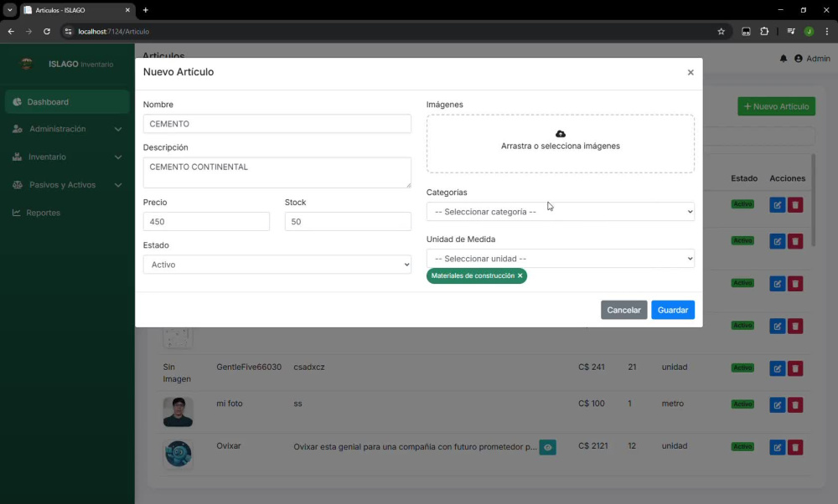Open the Estado dropdown set to Activo

click(x=277, y=265)
